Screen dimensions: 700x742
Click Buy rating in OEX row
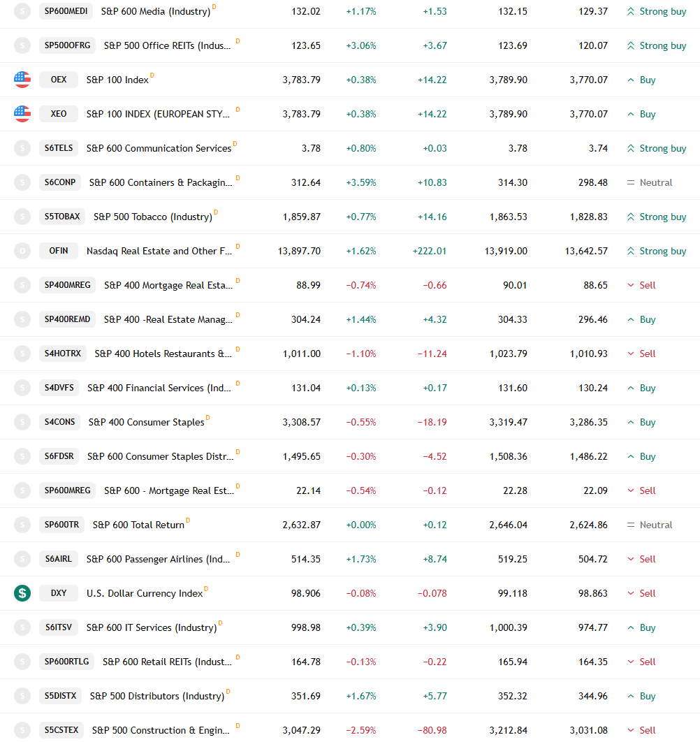(x=641, y=80)
